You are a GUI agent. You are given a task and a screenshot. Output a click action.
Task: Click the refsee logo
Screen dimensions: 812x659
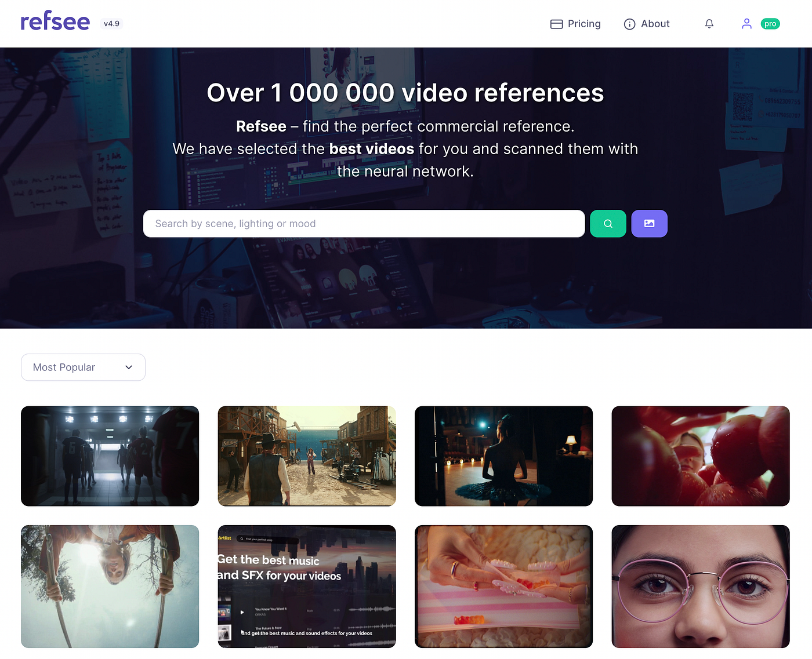(x=55, y=21)
